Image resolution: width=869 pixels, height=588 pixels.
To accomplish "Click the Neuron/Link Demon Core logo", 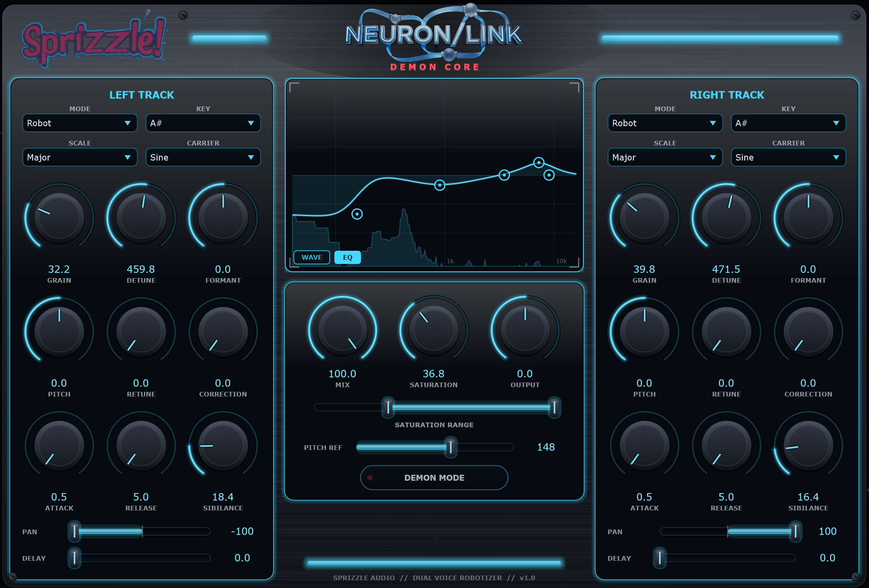I will tap(434, 37).
